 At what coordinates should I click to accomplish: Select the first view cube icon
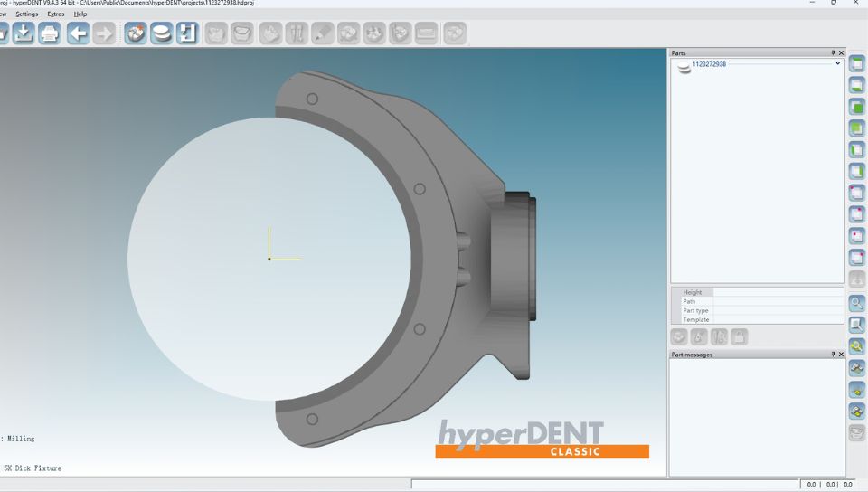point(856,85)
